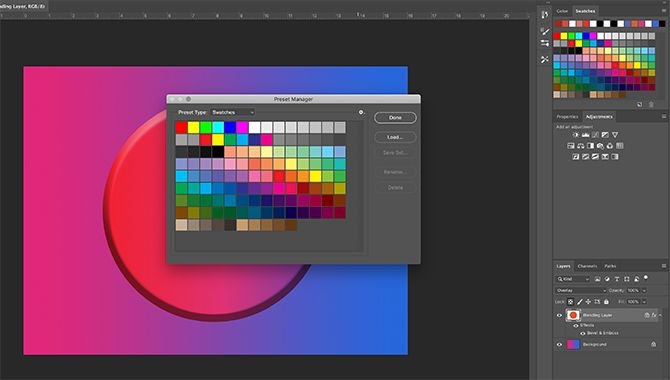Filter layers by adjustment layers icon
The height and width of the screenshot is (380, 670).
(x=607, y=279)
